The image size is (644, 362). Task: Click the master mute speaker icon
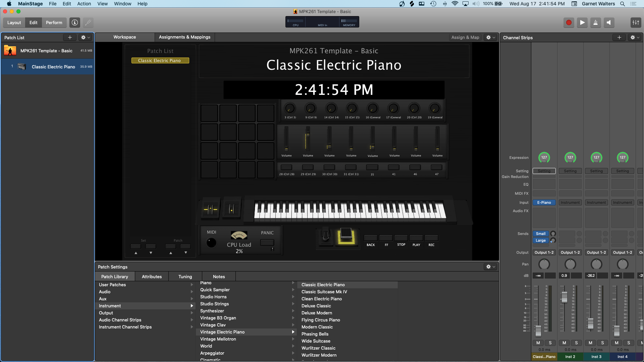point(608,22)
